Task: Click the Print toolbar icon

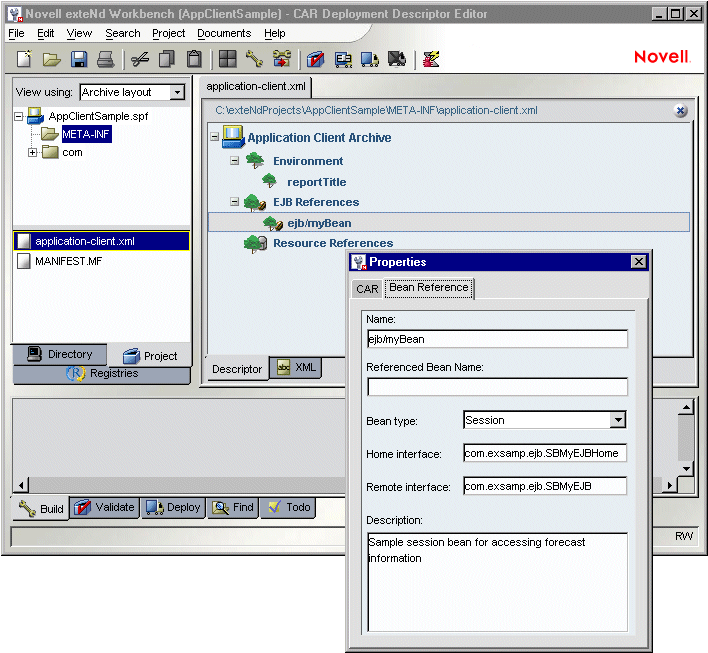Action: click(x=106, y=59)
